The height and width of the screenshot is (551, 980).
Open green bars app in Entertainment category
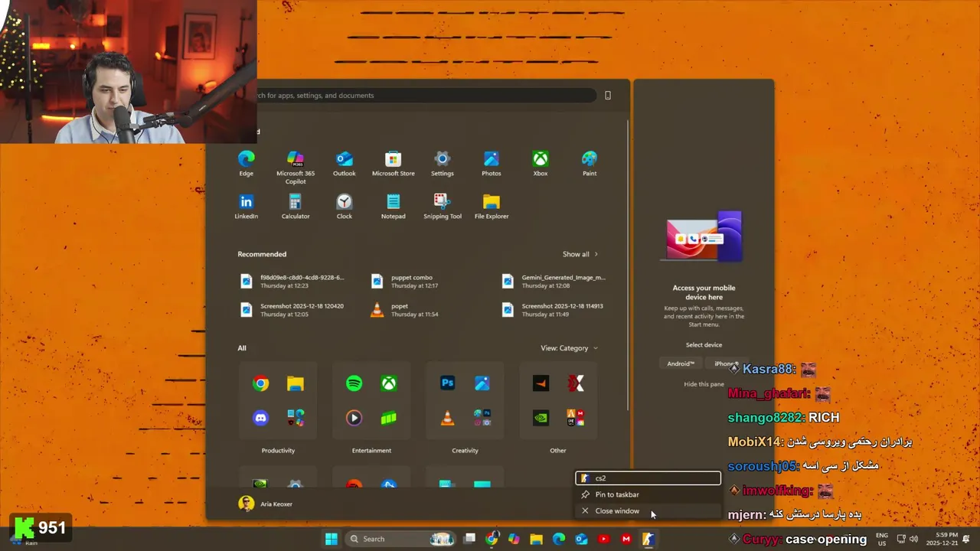pos(389,418)
